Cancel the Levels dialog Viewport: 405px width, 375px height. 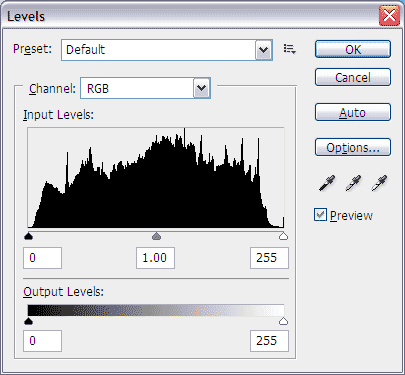click(353, 77)
